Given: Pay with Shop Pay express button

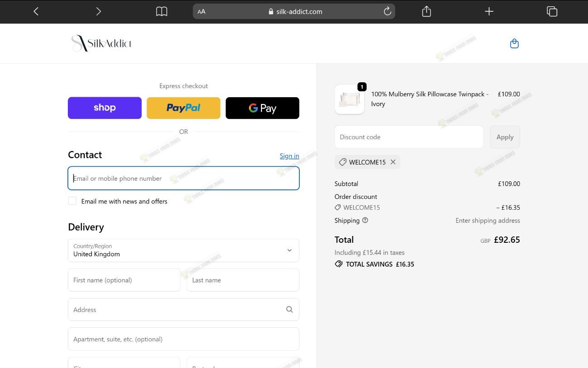Looking at the screenshot, I should (104, 108).
